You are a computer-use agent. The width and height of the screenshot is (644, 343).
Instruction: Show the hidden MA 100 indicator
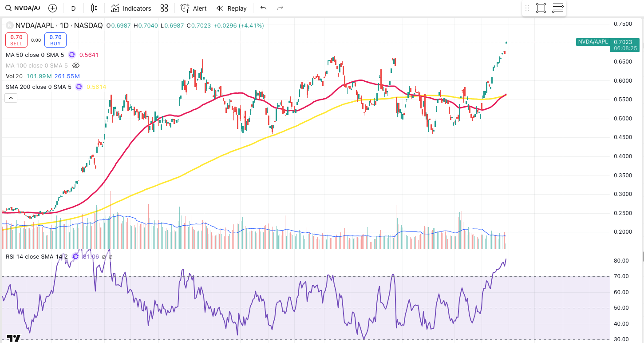coord(75,65)
